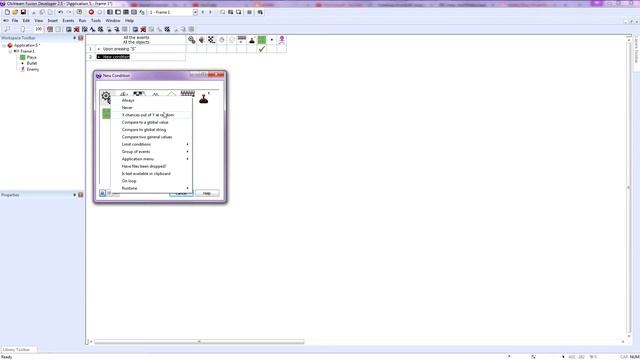Open the Tools menu
Screen dimensions: 640x360
click(x=96, y=20)
